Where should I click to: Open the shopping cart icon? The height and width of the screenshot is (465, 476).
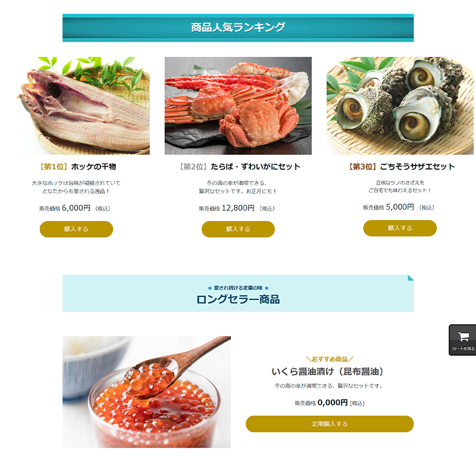pos(464,336)
